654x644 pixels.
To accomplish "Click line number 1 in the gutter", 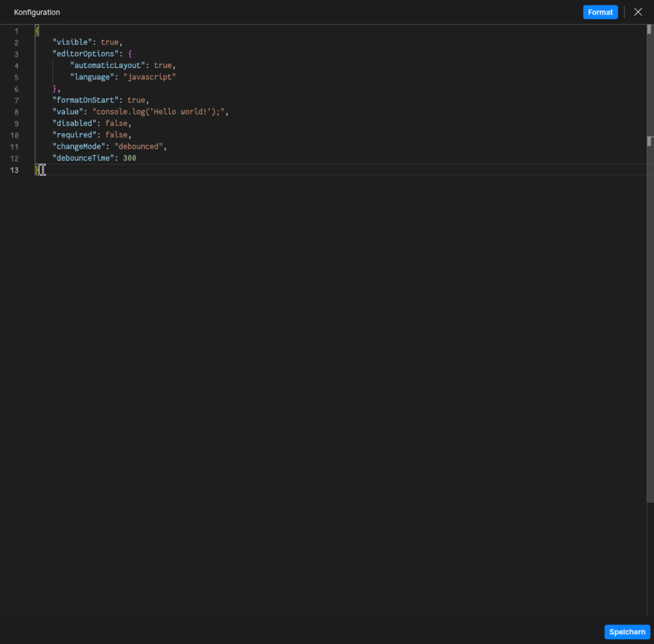I will pos(16,31).
